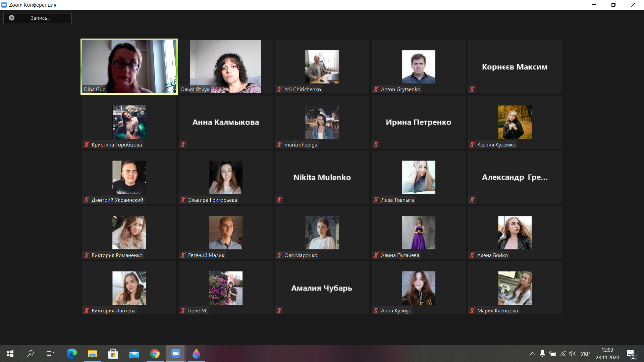Open the paint drop app in taskbar
Image resolution: width=644 pixels, height=362 pixels.
197,354
